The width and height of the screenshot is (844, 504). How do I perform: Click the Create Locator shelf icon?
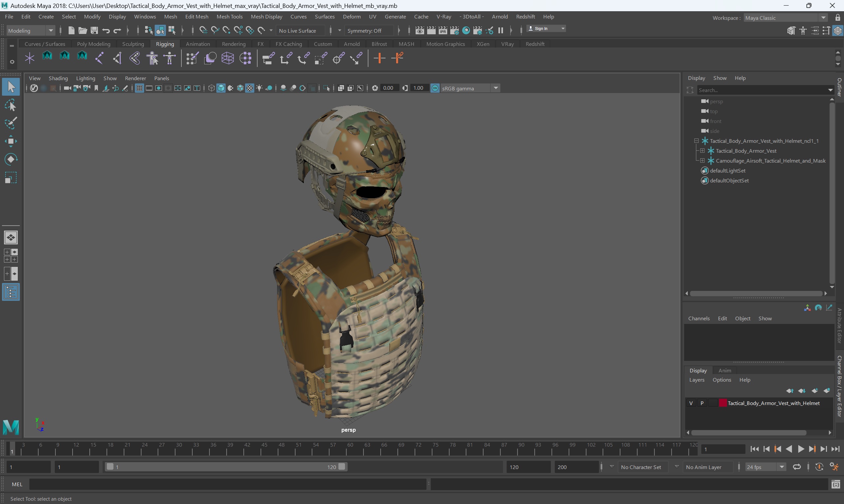30,58
